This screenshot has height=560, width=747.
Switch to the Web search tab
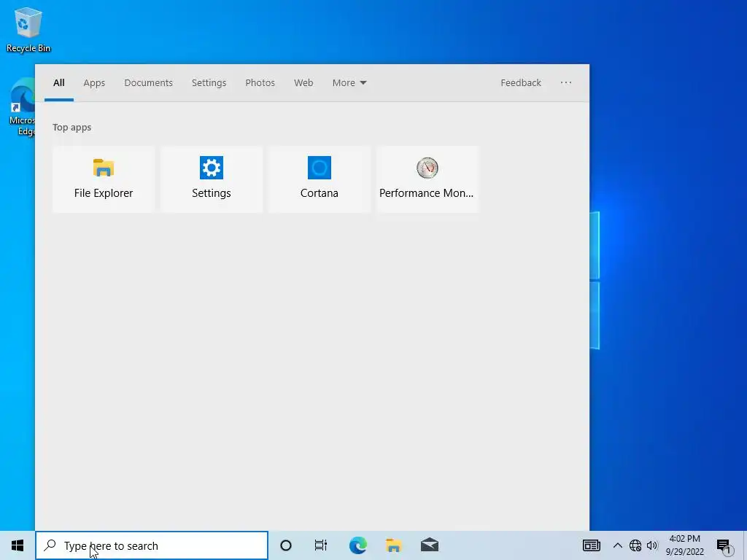coord(303,83)
